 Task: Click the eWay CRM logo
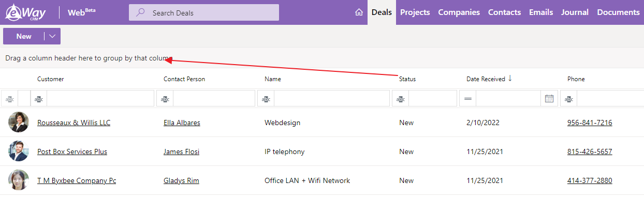point(25,12)
